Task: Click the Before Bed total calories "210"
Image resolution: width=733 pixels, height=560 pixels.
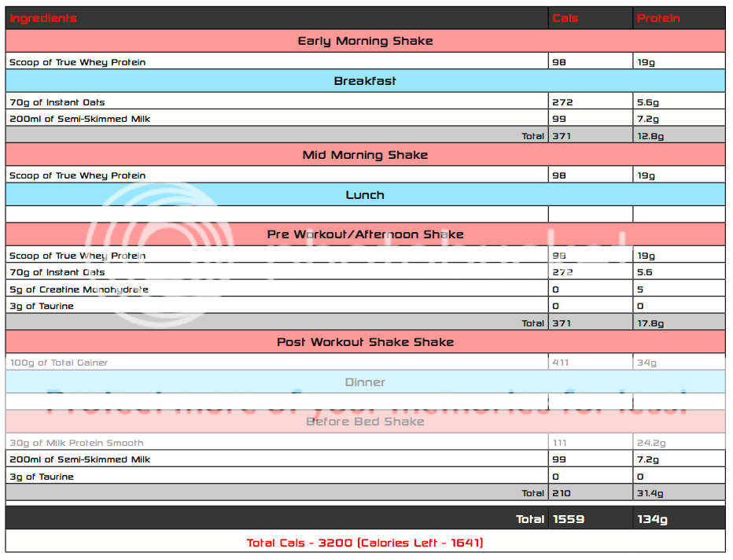Action: [x=562, y=493]
